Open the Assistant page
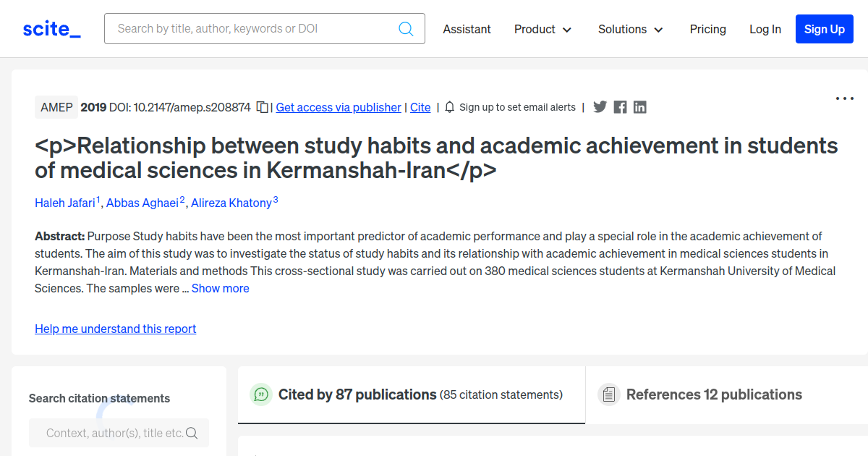Image resolution: width=868 pixels, height=456 pixels. pyautogui.click(x=467, y=29)
